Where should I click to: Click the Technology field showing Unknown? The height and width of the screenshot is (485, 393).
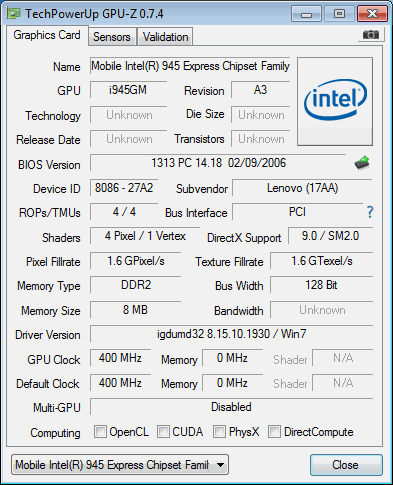click(x=128, y=115)
